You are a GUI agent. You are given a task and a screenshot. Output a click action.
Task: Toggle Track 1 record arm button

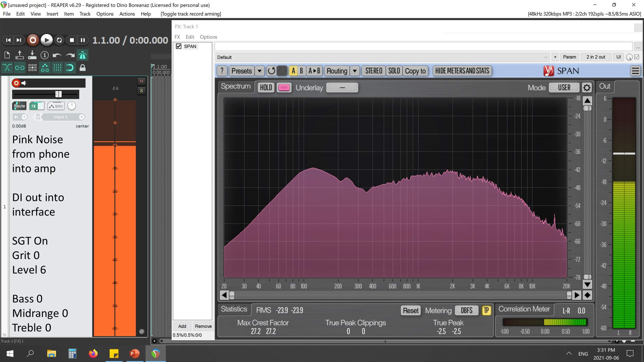(x=16, y=83)
